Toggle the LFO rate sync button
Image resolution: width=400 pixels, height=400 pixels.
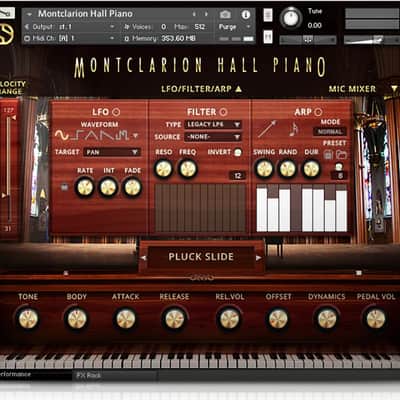pyautogui.click(x=64, y=187)
